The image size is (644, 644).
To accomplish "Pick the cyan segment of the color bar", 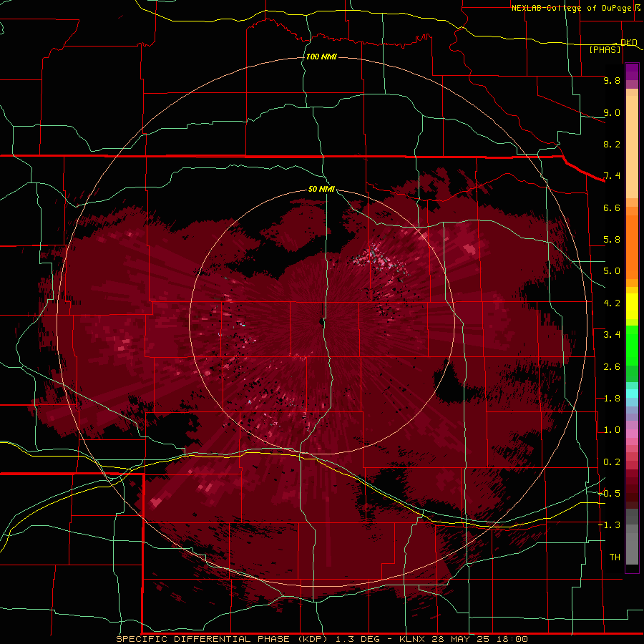I will (632, 394).
